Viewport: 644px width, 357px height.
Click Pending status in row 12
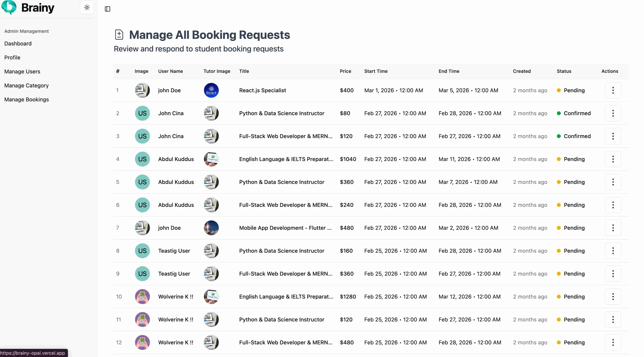(x=571, y=342)
